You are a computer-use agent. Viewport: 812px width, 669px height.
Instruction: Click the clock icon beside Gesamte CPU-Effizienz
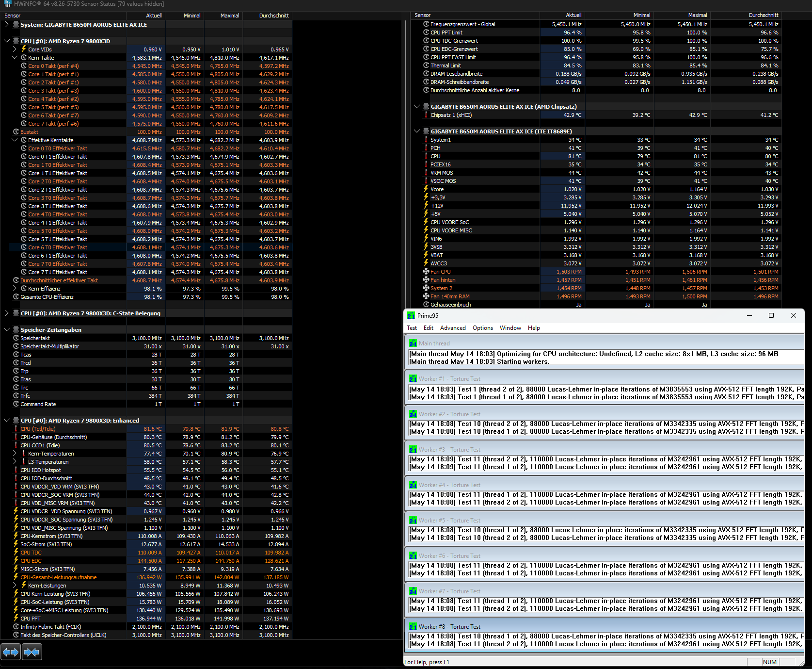[16, 297]
